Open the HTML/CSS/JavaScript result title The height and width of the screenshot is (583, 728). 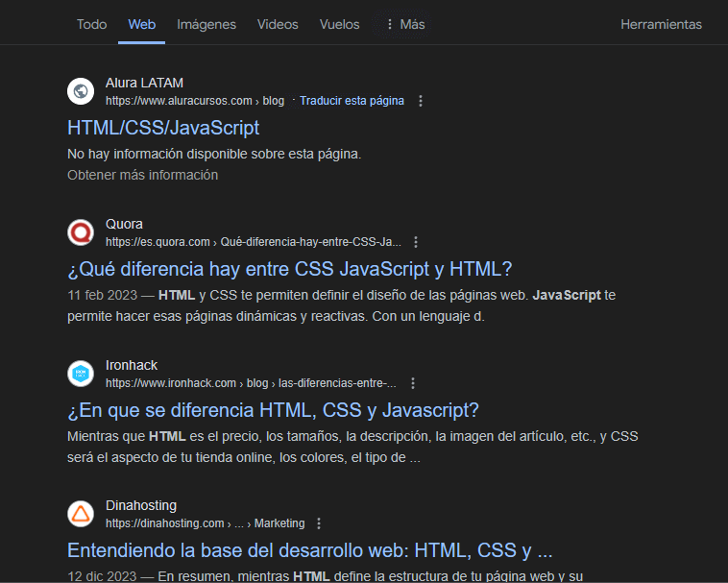pyautogui.click(x=163, y=128)
